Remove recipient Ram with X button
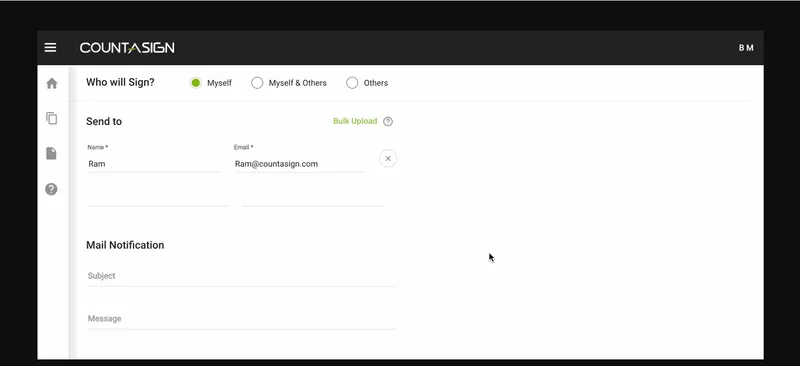Screen dimensions: 800x366 (x=388, y=159)
